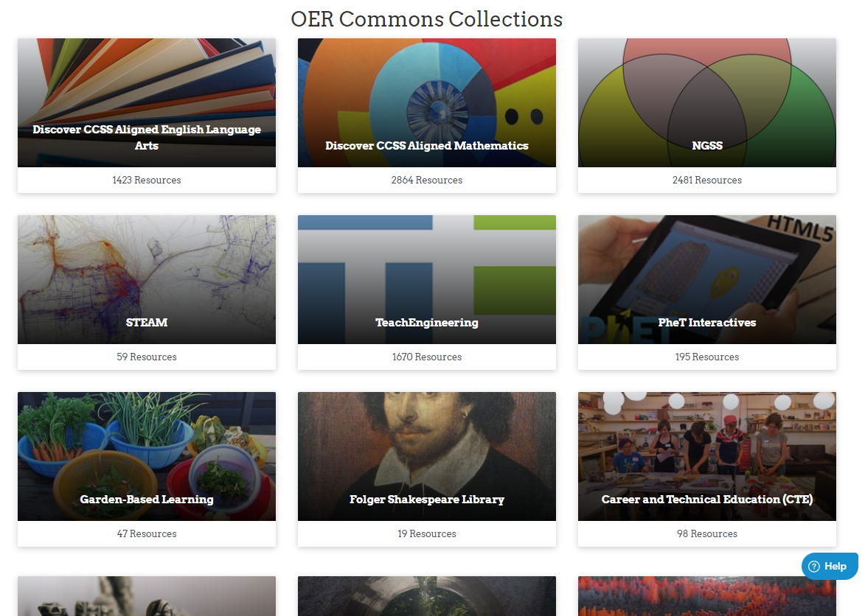
Task: Click 47 Resources under Garden-Based Learning
Action: point(147,534)
